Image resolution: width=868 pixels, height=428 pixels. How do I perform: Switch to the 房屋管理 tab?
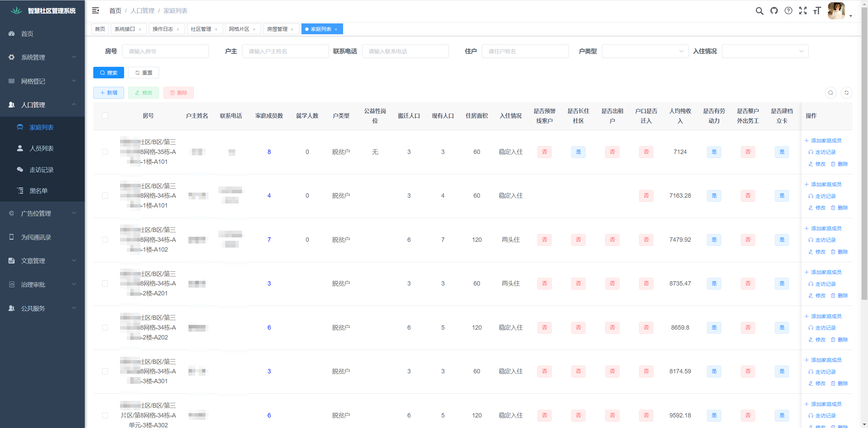(277, 29)
